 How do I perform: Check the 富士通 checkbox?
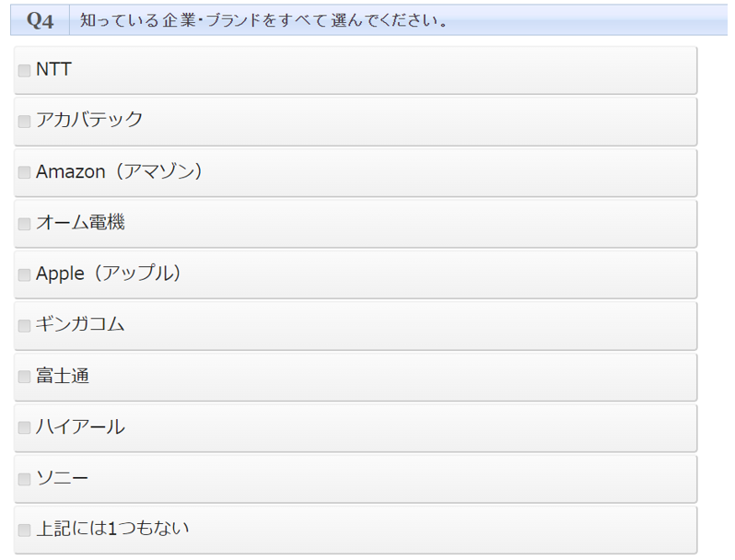[25, 378]
